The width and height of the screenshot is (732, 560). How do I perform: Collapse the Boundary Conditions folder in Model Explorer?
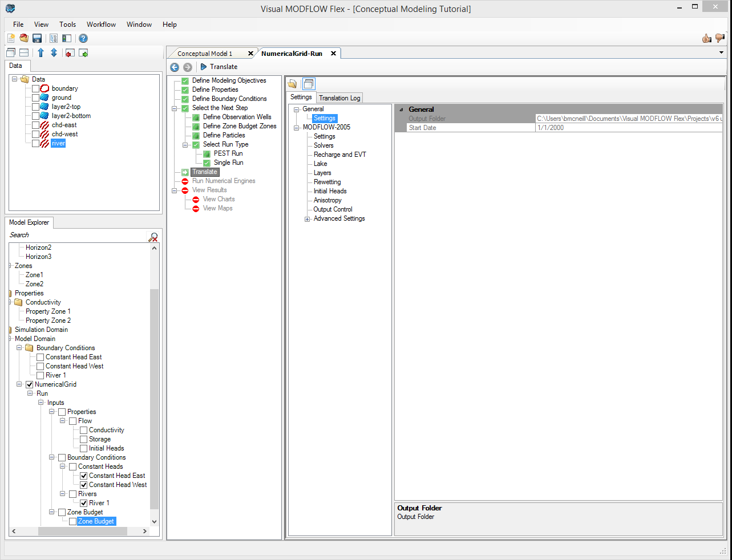[19, 347]
